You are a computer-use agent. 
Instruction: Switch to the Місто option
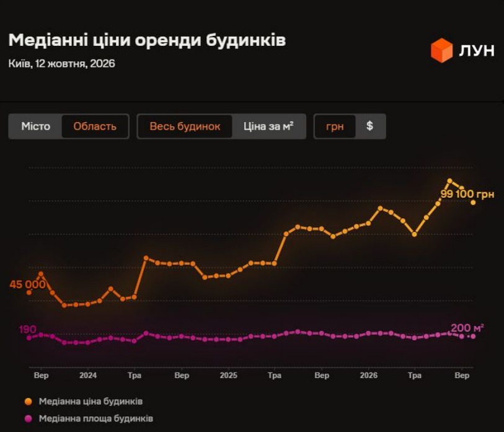(x=36, y=126)
